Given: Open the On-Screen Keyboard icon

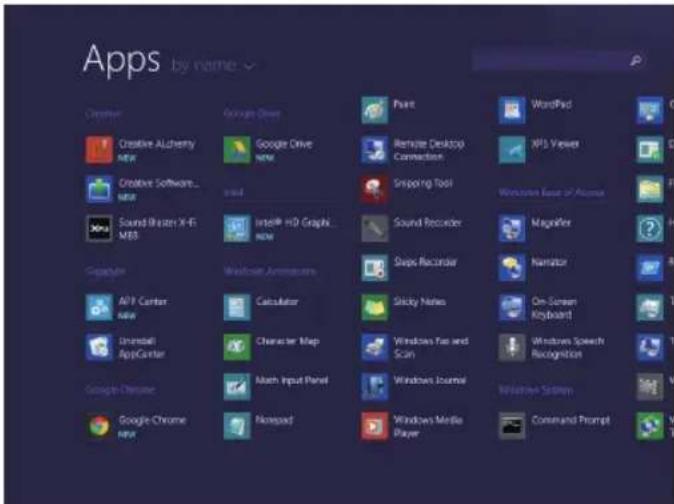Looking at the screenshot, I should point(512,307).
